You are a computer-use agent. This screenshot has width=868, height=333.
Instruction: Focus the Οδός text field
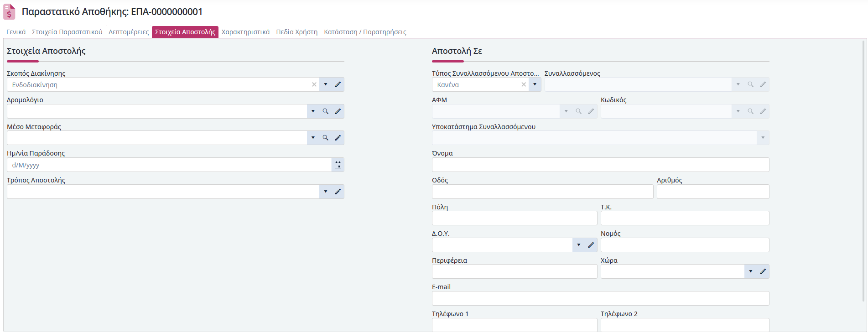pos(542,192)
